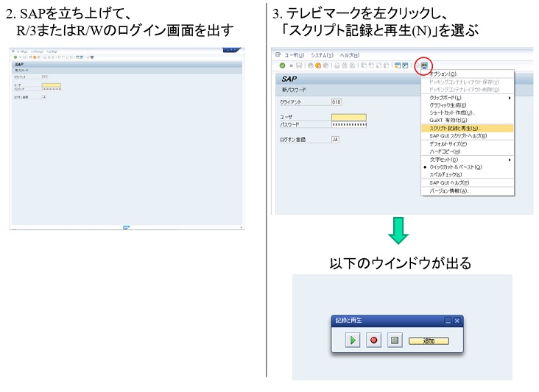Screen dimensions: 539x392
Task: Select SAP GUI ヘルプ(P) menu entry
Action: [468, 182]
